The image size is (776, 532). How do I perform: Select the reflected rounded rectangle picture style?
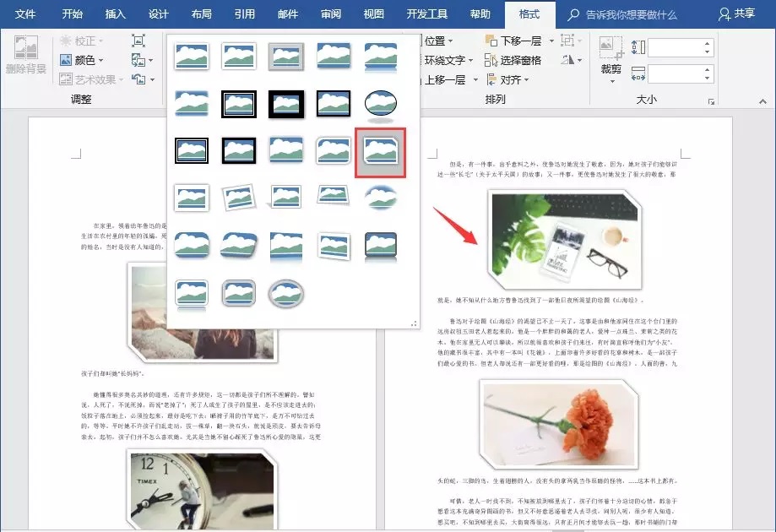pyautogui.click(x=381, y=57)
